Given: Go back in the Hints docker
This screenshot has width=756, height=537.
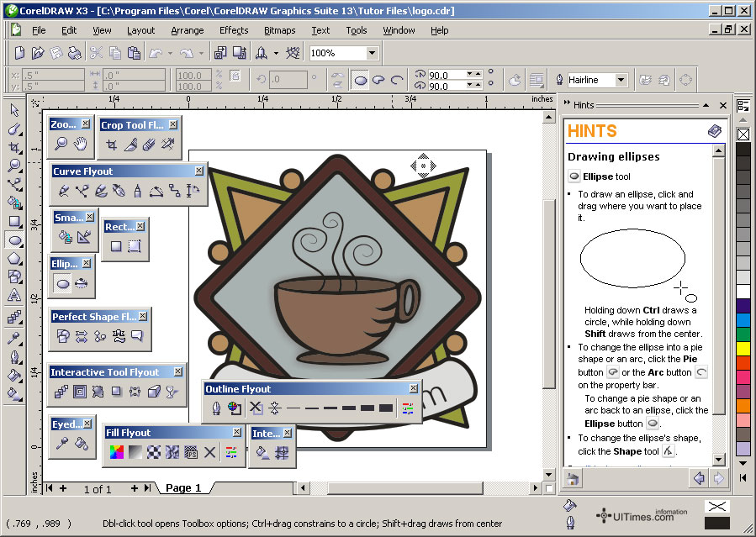Looking at the screenshot, I should click(x=699, y=478).
